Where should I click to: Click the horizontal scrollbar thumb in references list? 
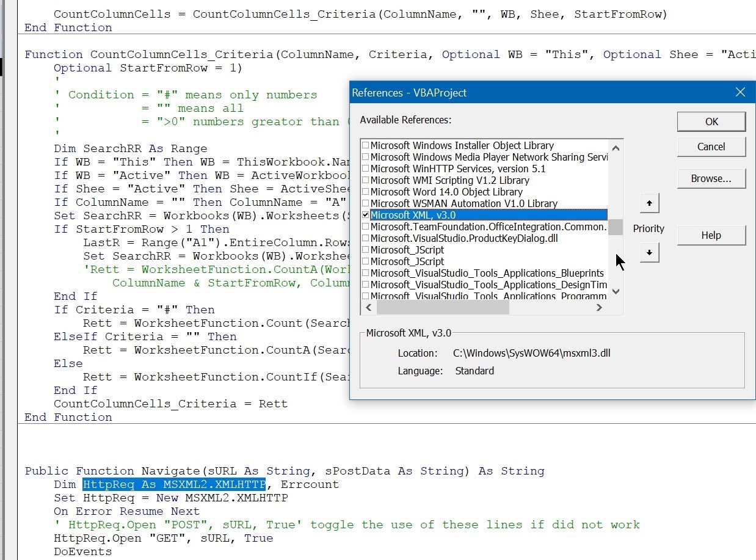click(x=443, y=308)
